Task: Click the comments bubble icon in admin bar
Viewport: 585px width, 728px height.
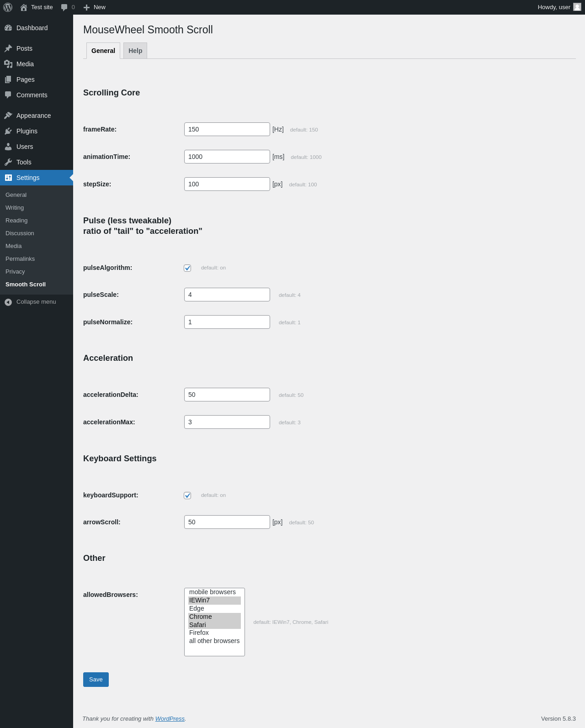Action: click(x=64, y=7)
